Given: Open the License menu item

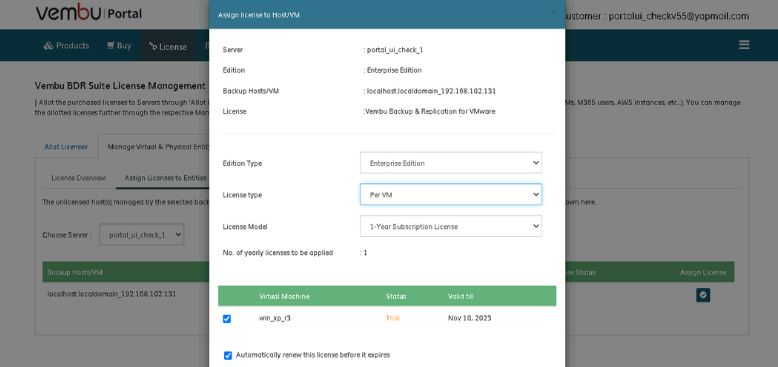Looking at the screenshot, I should [168, 46].
